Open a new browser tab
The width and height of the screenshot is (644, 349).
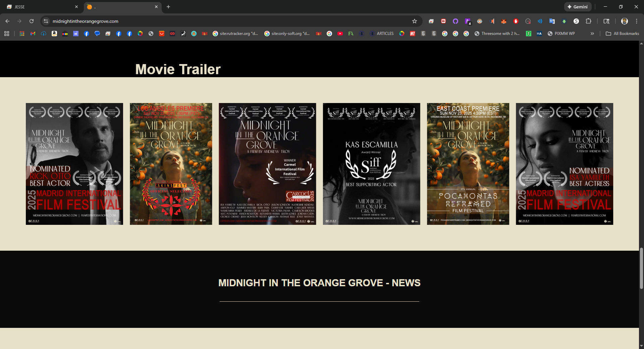click(168, 7)
